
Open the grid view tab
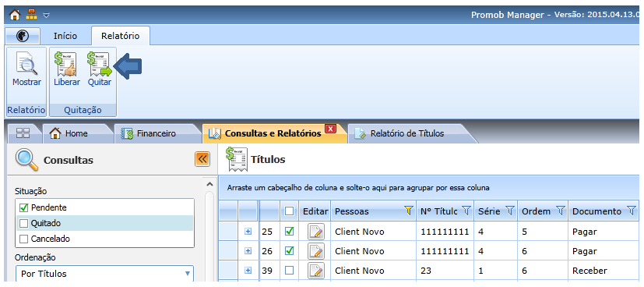[x=23, y=133]
